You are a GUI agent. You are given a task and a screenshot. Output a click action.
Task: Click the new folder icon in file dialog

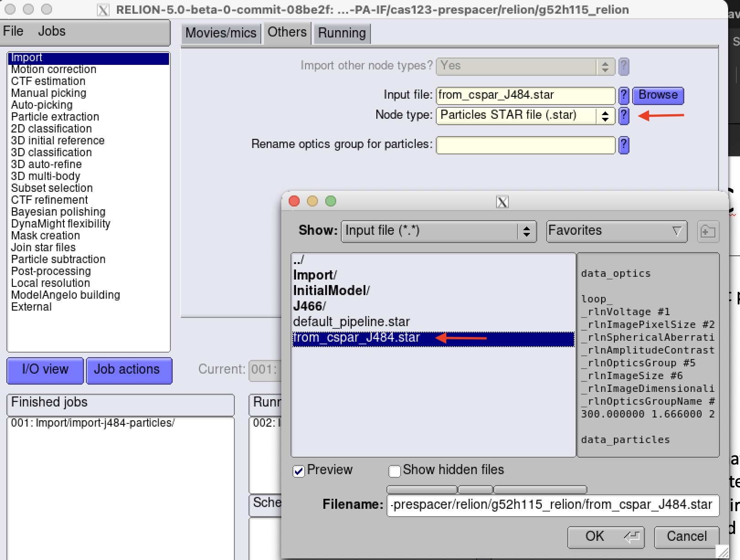point(708,232)
